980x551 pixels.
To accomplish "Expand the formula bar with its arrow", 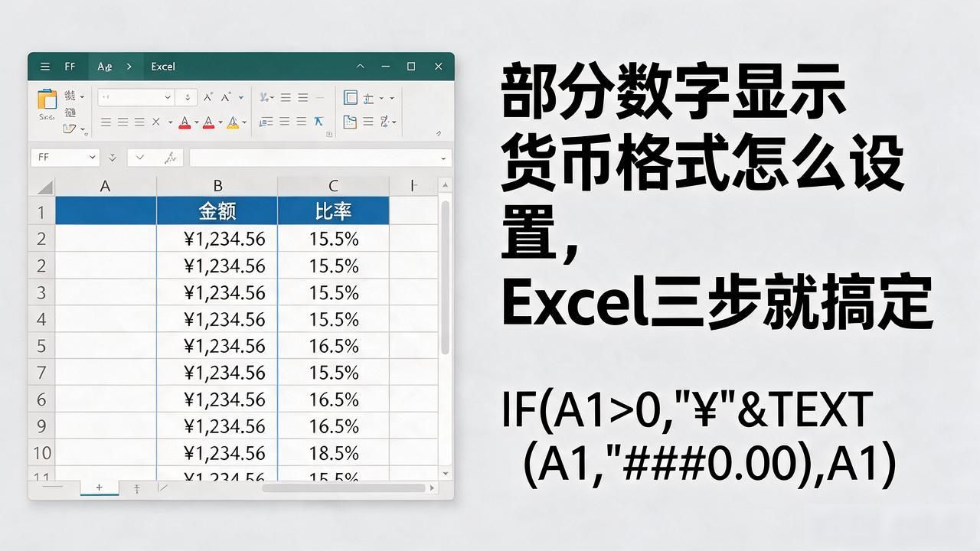I will click(x=443, y=158).
